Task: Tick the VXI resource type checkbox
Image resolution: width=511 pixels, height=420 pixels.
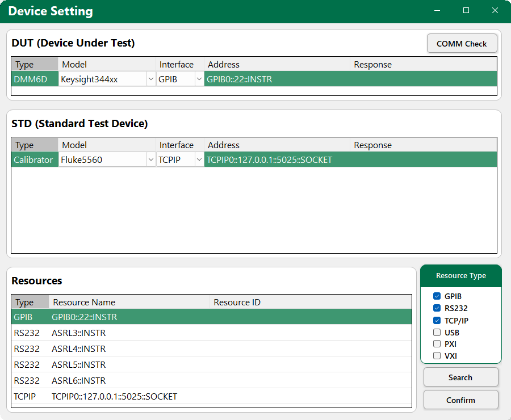Action: tap(437, 356)
